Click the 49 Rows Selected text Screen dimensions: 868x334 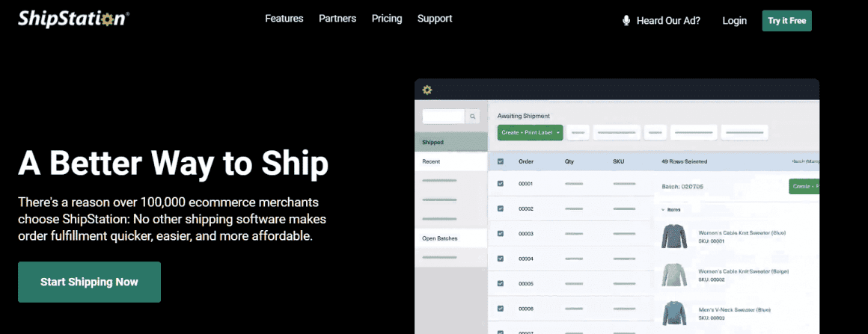[x=684, y=161]
